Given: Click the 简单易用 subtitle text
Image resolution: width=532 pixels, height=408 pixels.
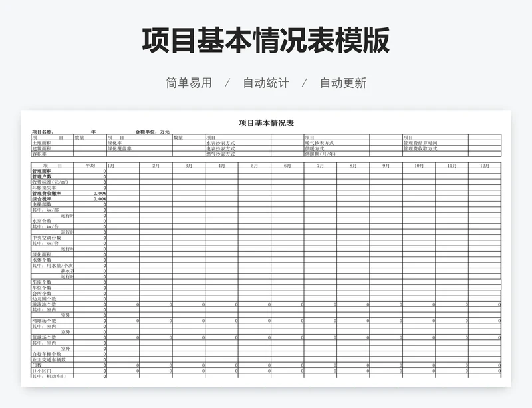Looking at the screenshot, I should coord(189,83).
